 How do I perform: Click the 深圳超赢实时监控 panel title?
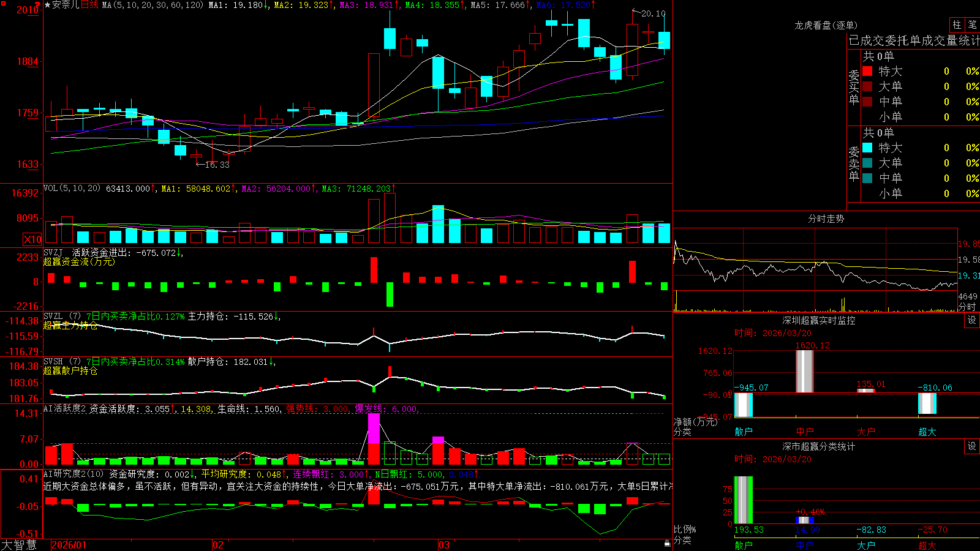819,320
